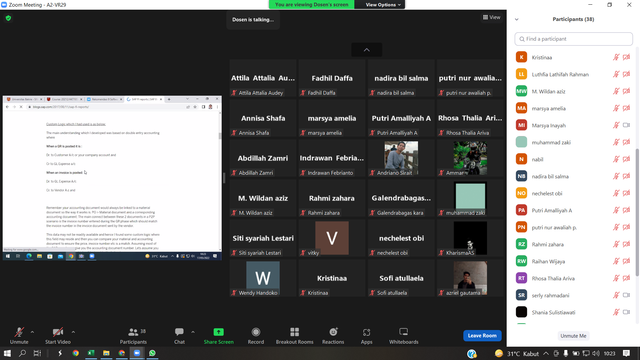Open File Explorer from taskbar
640x360 pixels.
106,353
